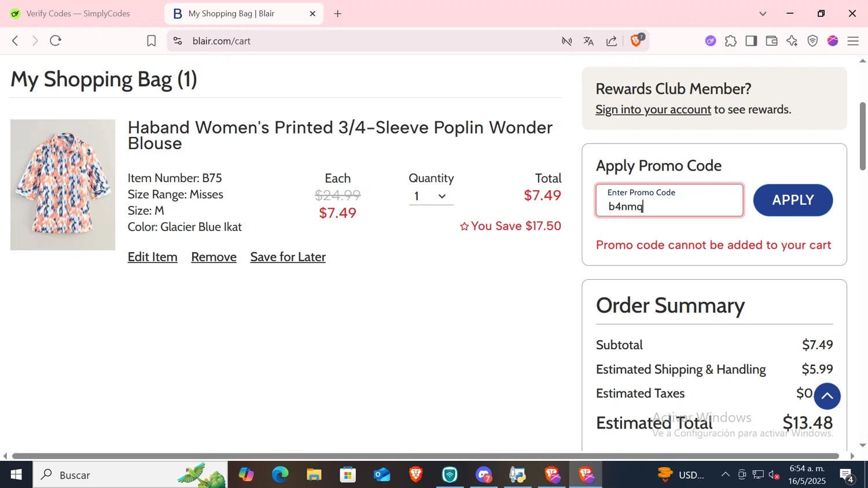This screenshot has width=868, height=488.
Task: Open the notification center icon
Action: point(847,475)
